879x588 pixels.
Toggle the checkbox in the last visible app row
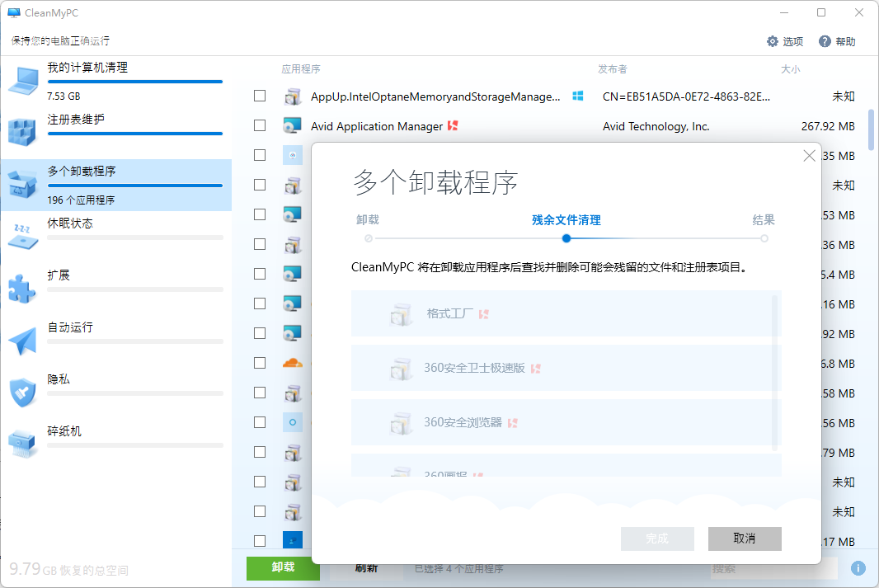[x=260, y=541]
